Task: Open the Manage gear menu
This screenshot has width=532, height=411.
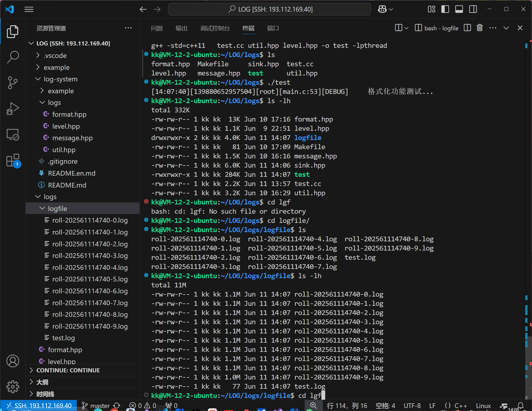Action: tap(12, 386)
